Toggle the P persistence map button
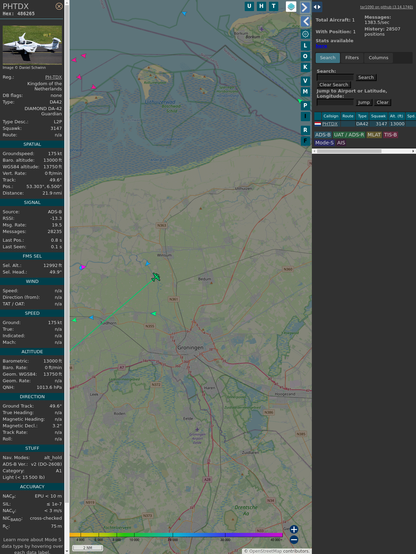The image size is (416, 554). 305,105
